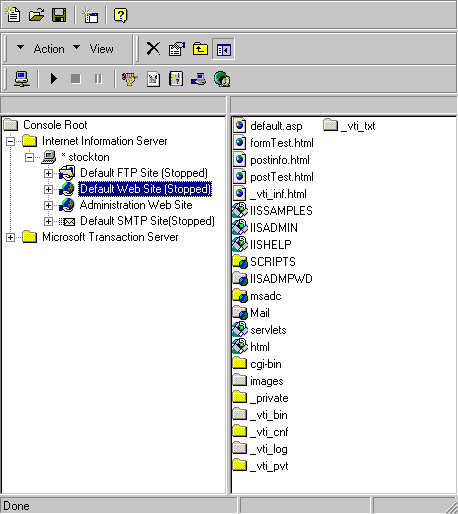Screen dimensions: 458x514
Task: Click the networked computers icon
Action: click(198, 79)
